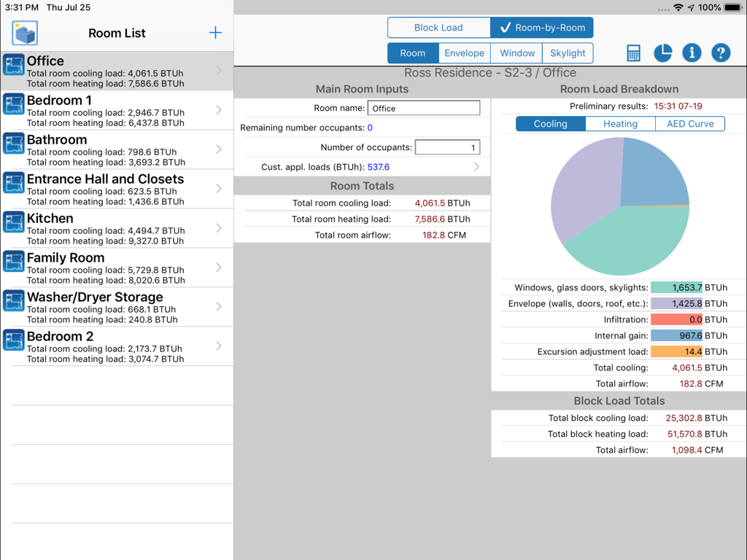Screen dimensions: 747x560
Task: Toggle to the Heating results view
Action: pyautogui.click(x=619, y=123)
